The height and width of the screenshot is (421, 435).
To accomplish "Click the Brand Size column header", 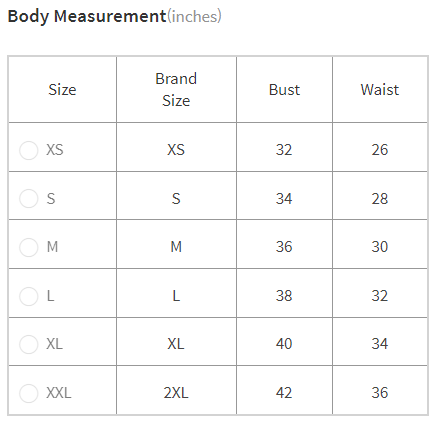I will [x=176, y=89].
